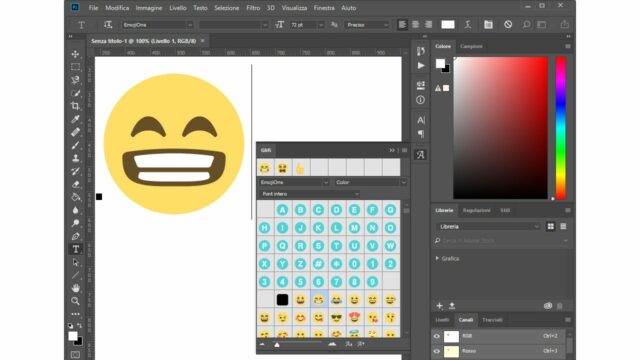Select the Move tool
The image size is (640, 360).
click(75, 54)
